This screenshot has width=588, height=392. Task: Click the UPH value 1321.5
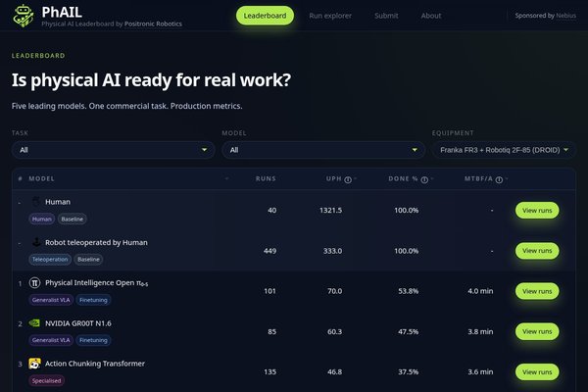331,210
